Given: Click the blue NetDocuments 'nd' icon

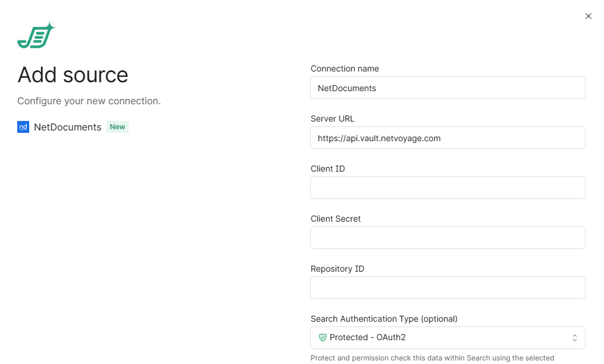Looking at the screenshot, I should pos(23,127).
